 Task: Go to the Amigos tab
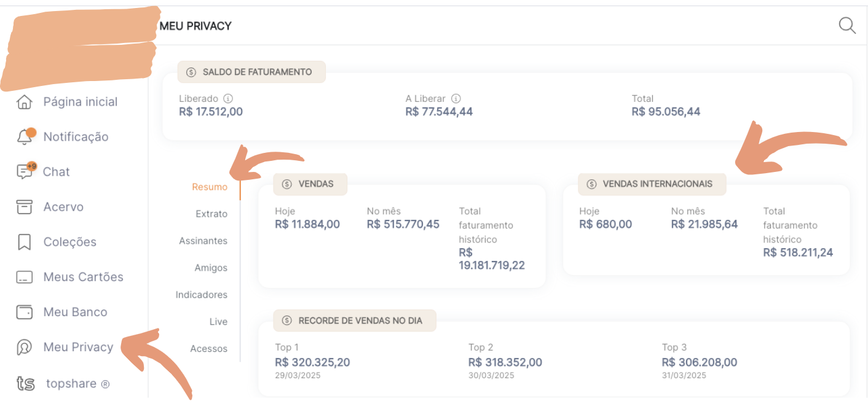click(x=211, y=268)
